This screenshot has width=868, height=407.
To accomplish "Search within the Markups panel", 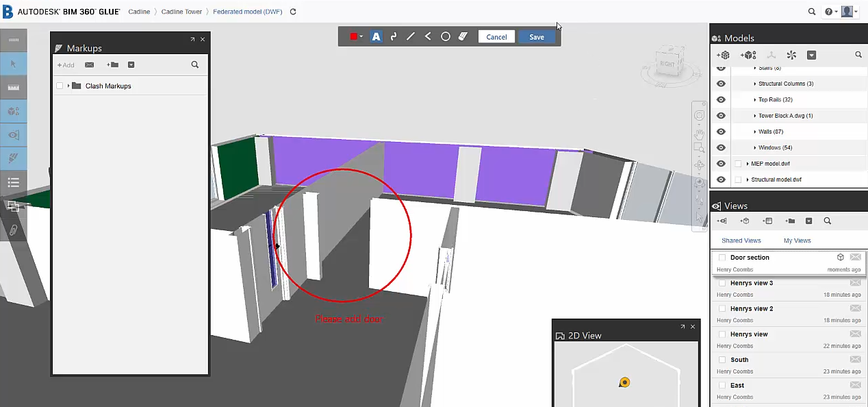I will pyautogui.click(x=195, y=65).
